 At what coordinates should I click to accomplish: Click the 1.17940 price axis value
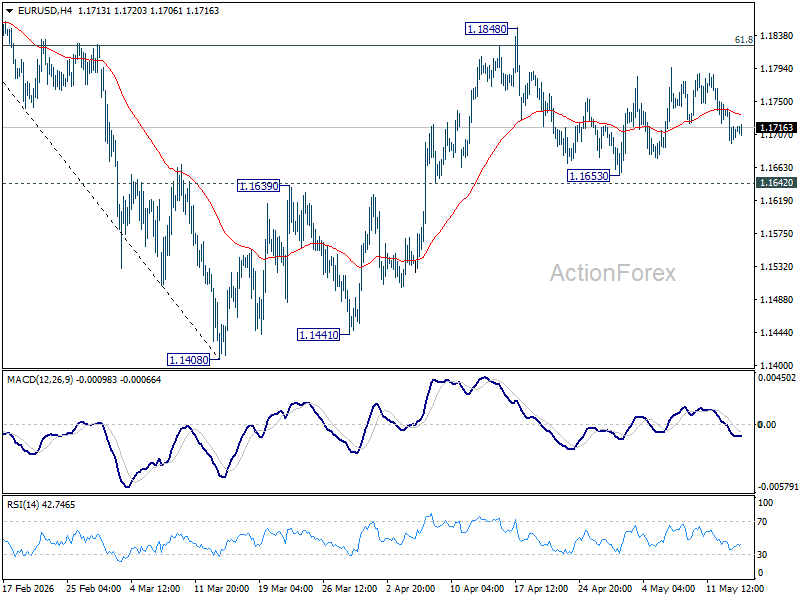click(x=777, y=69)
